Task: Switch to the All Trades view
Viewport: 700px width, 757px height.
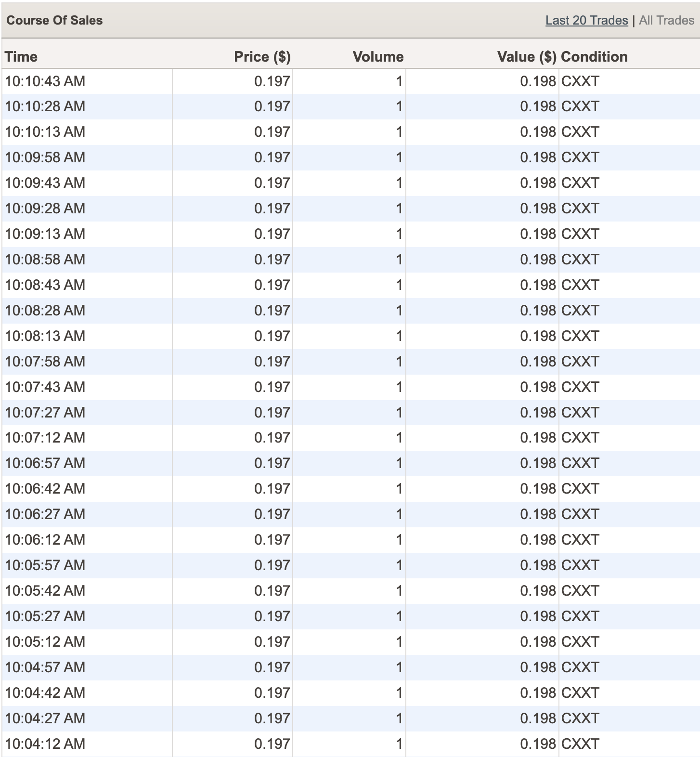Action: (x=666, y=20)
